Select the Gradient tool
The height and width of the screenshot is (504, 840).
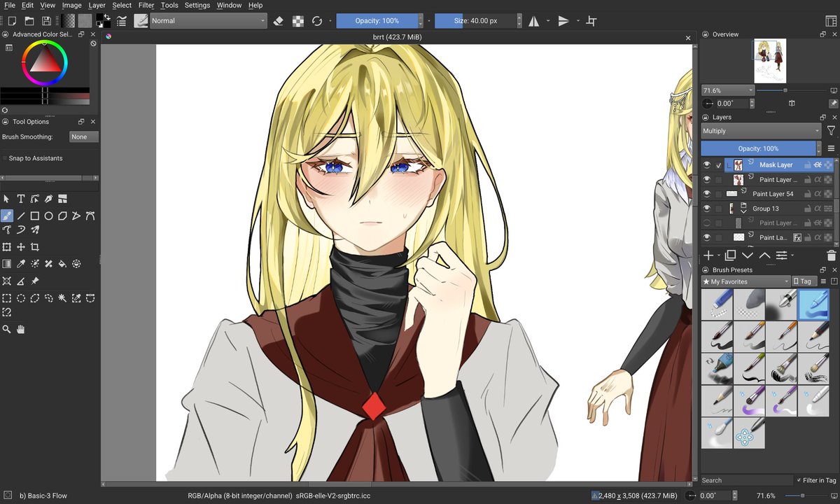point(7,264)
